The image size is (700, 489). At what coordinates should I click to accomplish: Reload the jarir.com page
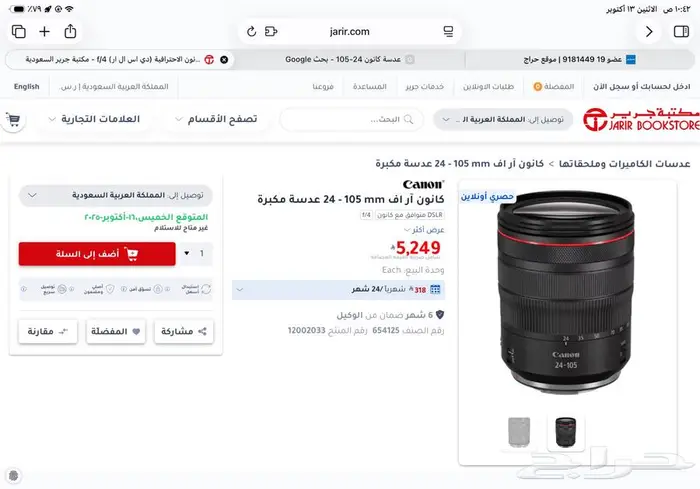point(251,31)
